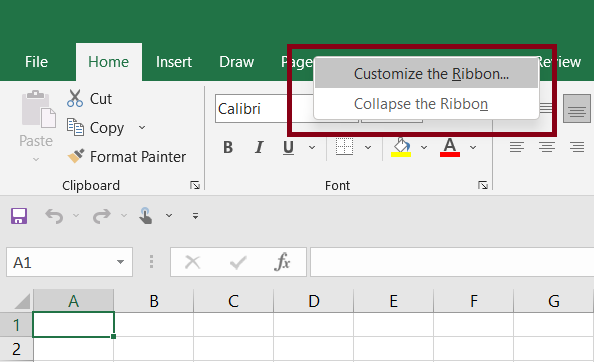Open the File tab

(x=36, y=62)
